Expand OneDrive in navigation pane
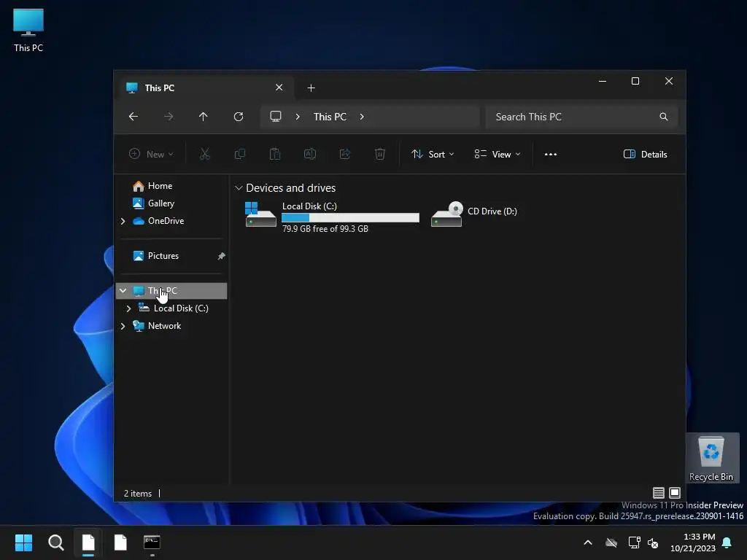 (x=123, y=221)
